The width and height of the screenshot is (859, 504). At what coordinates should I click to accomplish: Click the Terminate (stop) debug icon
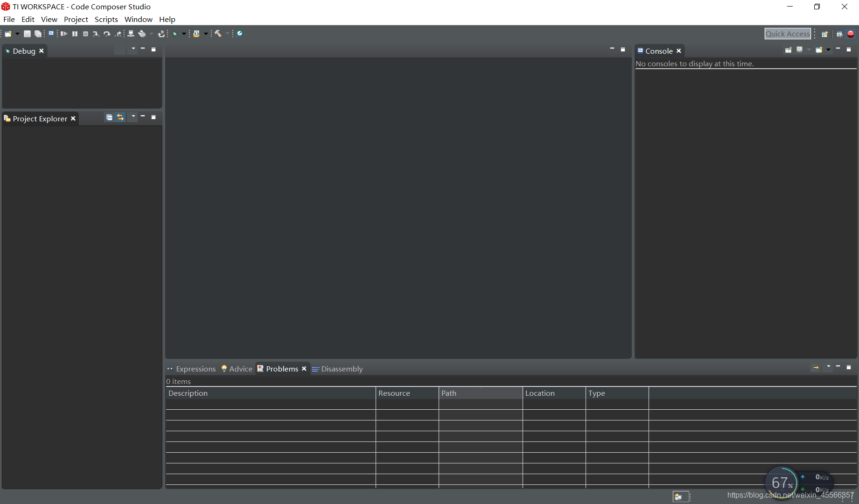(85, 34)
